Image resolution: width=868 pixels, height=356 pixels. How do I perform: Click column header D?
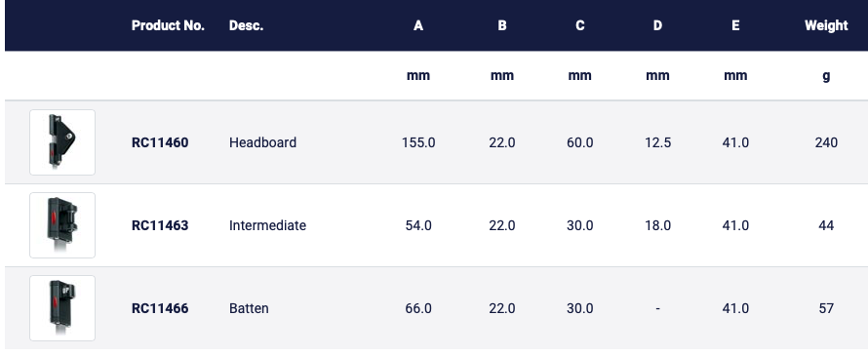point(657,25)
